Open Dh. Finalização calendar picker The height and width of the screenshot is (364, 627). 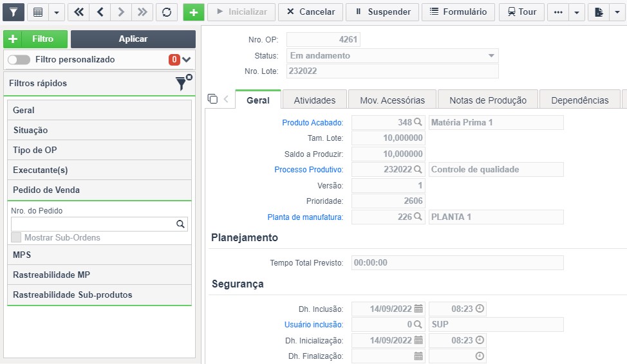pyautogui.click(x=418, y=356)
